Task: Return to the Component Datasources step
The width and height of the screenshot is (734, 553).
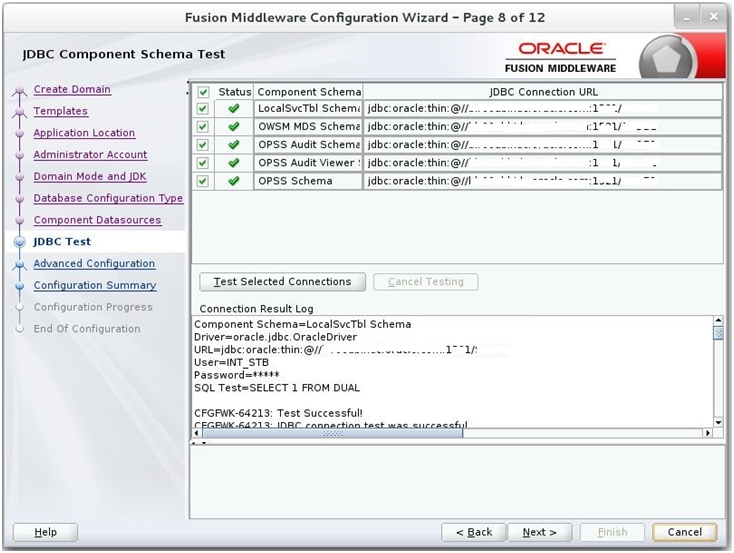Action: 97,220
